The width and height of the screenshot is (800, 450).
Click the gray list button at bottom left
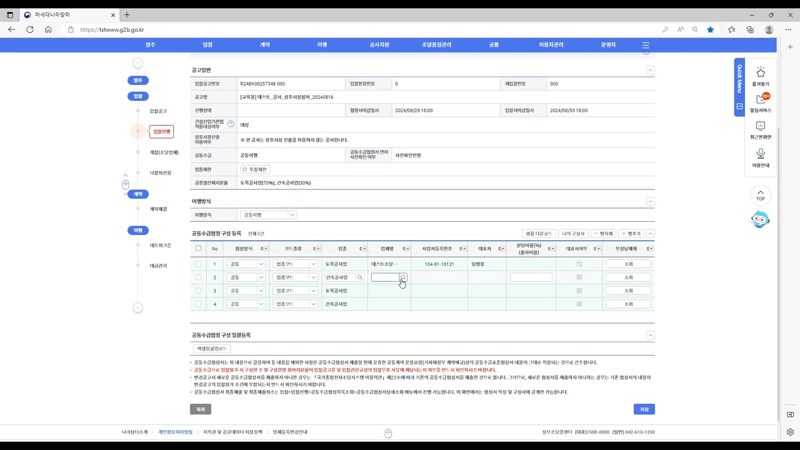pyautogui.click(x=201, y=409)
